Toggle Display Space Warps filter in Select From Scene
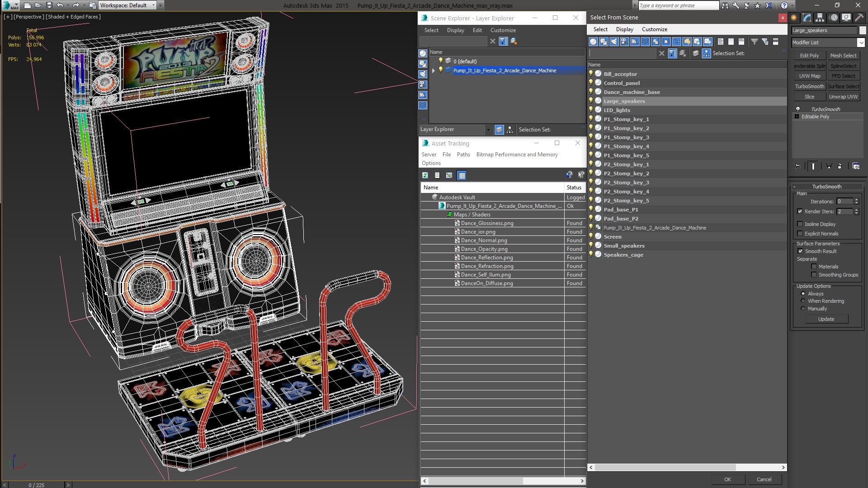868x488 pixels. 645,42
